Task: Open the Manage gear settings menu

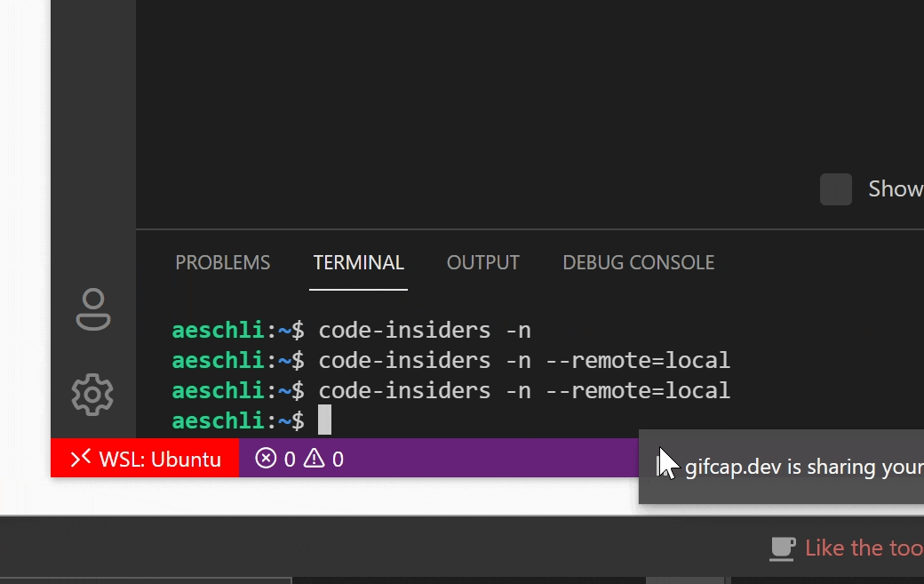Action: [x=92, y=395]
